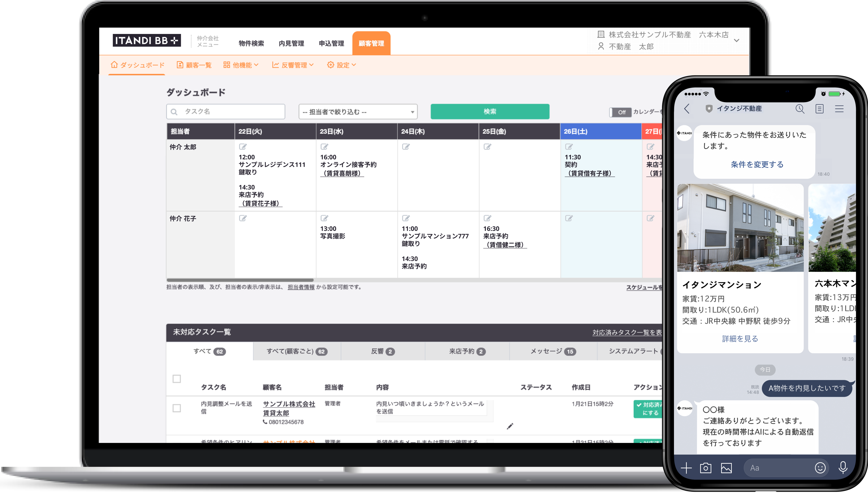Open the 担当者情報 link
868x493 pixels.
[x=301, y=287]
